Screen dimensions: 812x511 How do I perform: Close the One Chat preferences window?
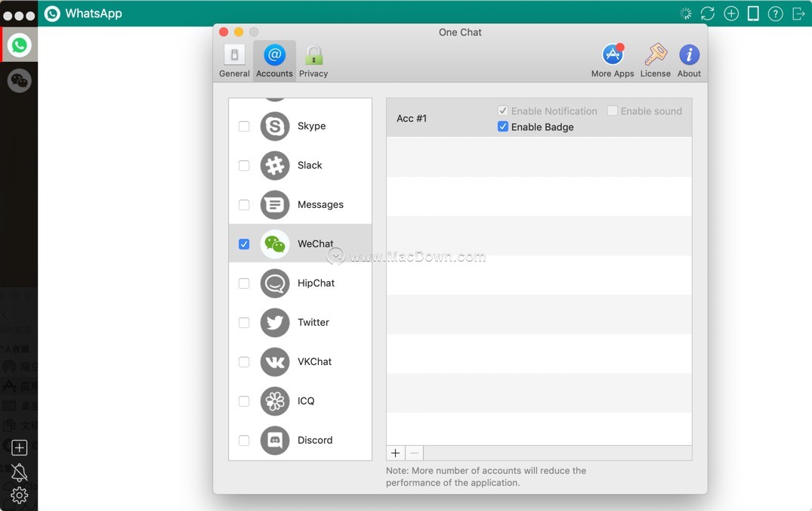coord(224,33)
